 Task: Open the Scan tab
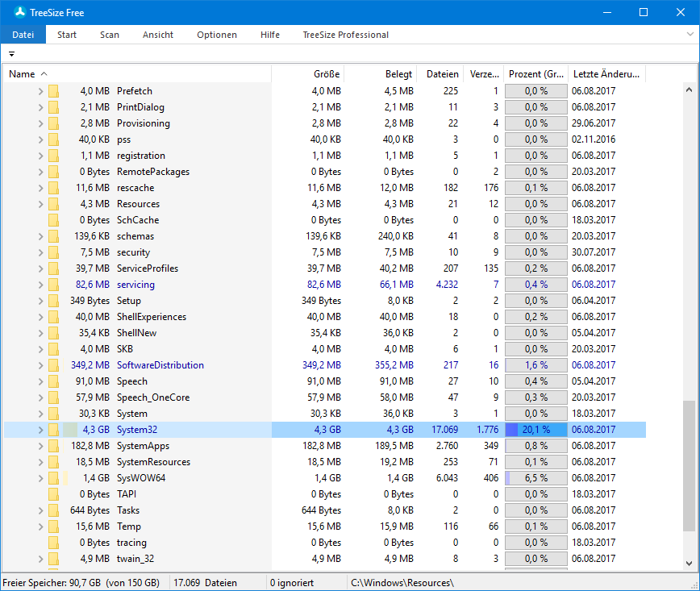(110, 35)
